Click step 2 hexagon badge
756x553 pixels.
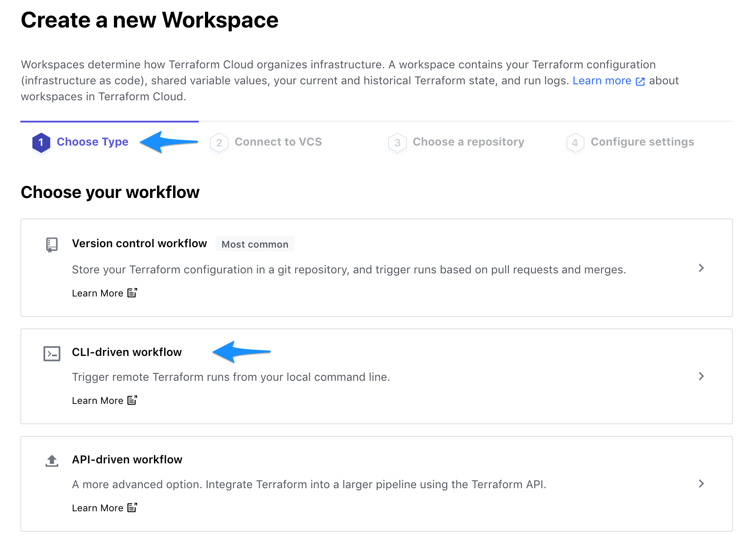coord(219,142)
